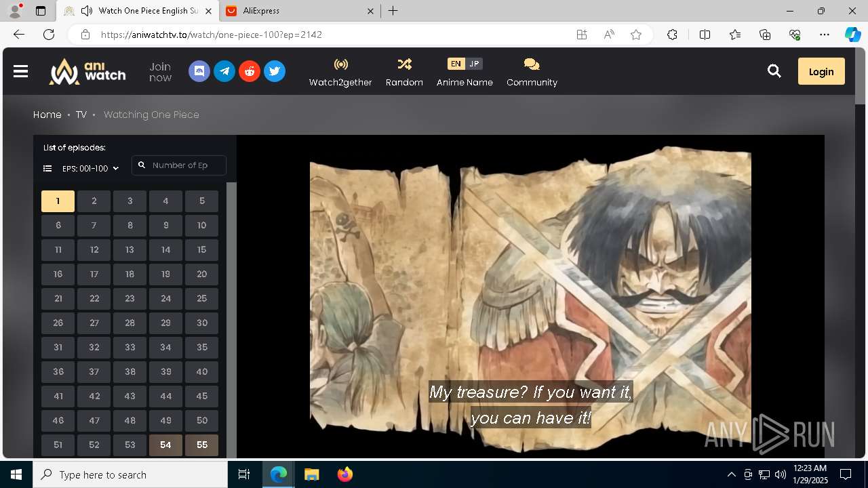This screenshot has width=868, height=488.
Task: Pick a Random anime
Action: [404, 72]
